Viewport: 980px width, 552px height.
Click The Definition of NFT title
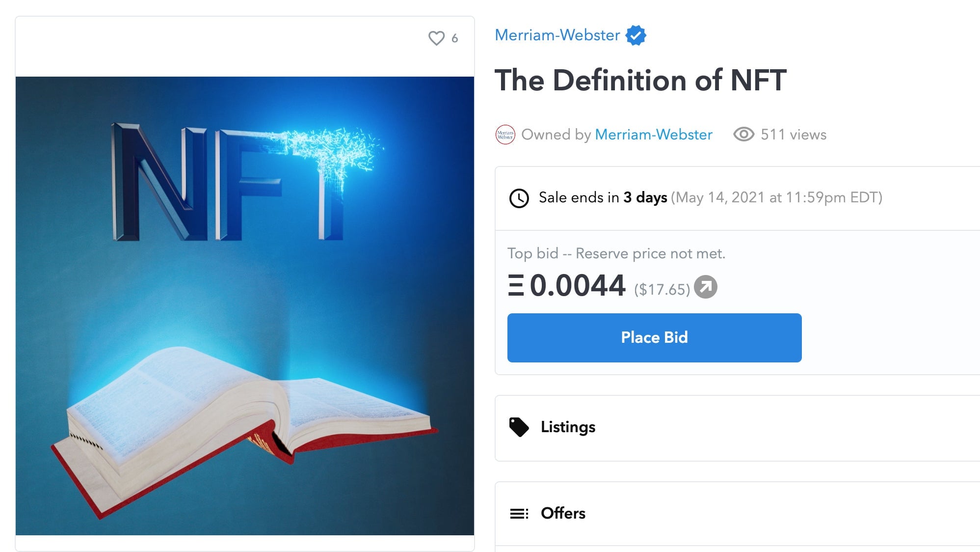[x=640, y=80]
